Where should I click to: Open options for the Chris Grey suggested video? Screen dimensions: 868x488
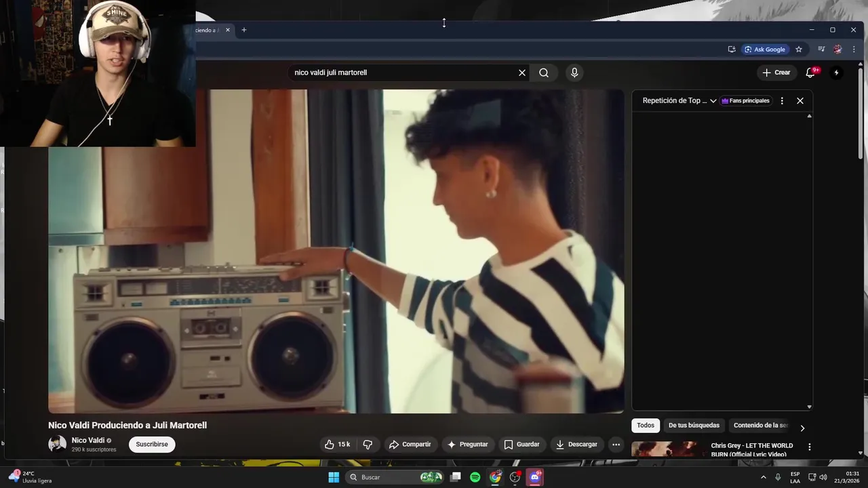point(809,447)
